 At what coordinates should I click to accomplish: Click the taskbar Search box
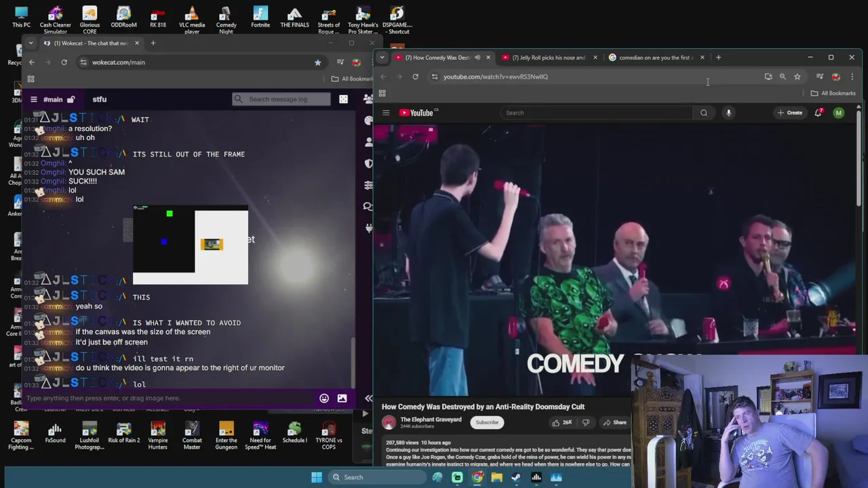pos(376,477)
